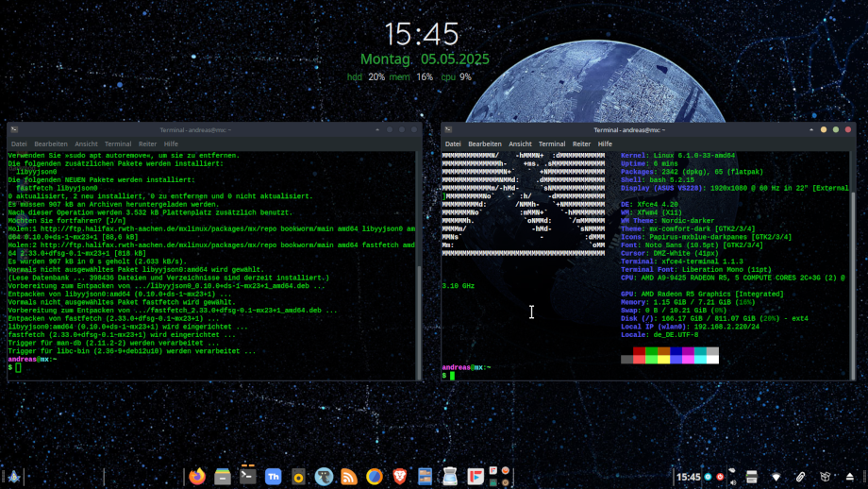This screenshot has width=868, height=489.
Task: Click the terminal launcher in the panel
Action: tap(247, 477)
